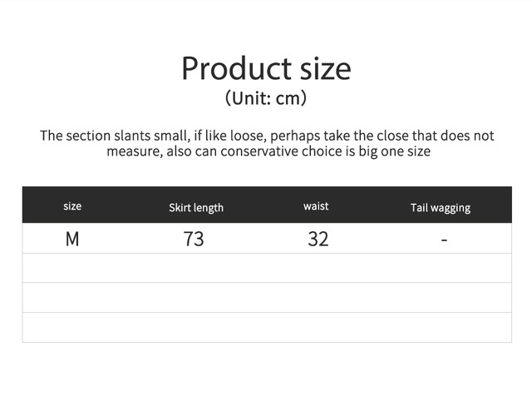Click the bottom empty table row
Viewport: 532px width, 396px height.
[x=266, y=327]
